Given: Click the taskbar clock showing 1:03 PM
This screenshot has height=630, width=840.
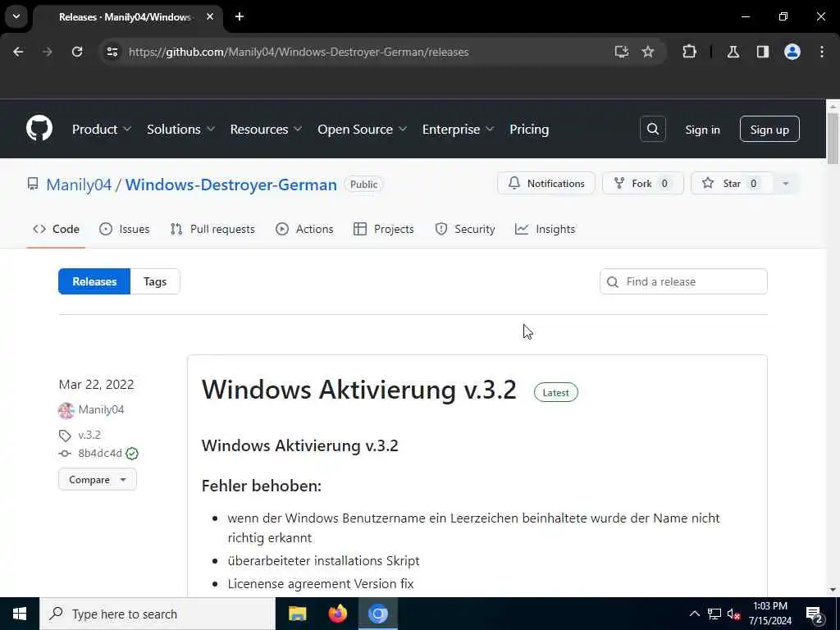Looking at the screenshot, I should click(x=769, y=614).
